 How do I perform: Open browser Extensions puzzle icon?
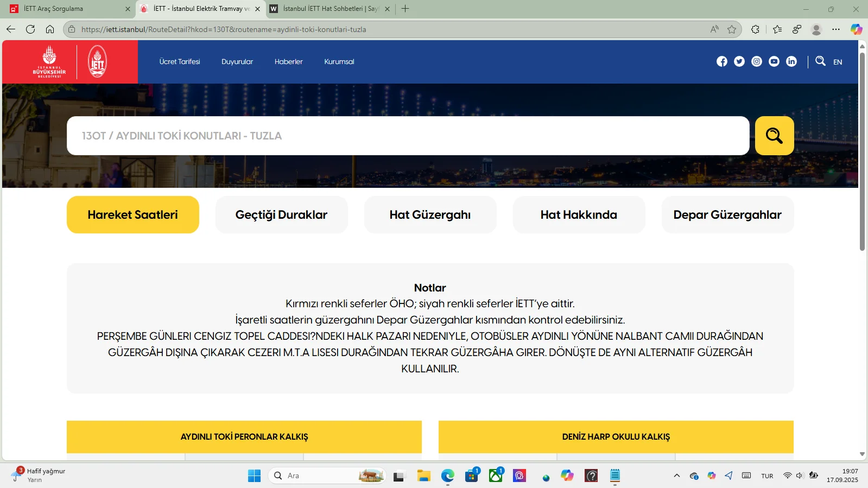point(755,29)
